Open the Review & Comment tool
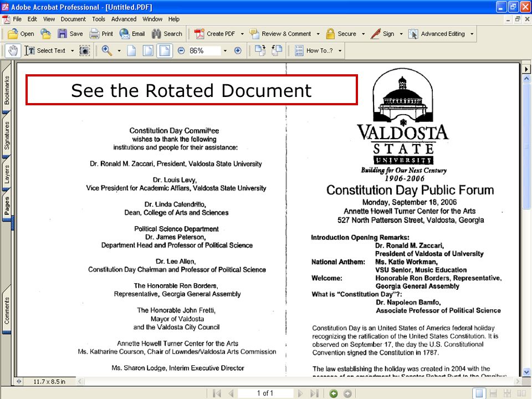 280,34
